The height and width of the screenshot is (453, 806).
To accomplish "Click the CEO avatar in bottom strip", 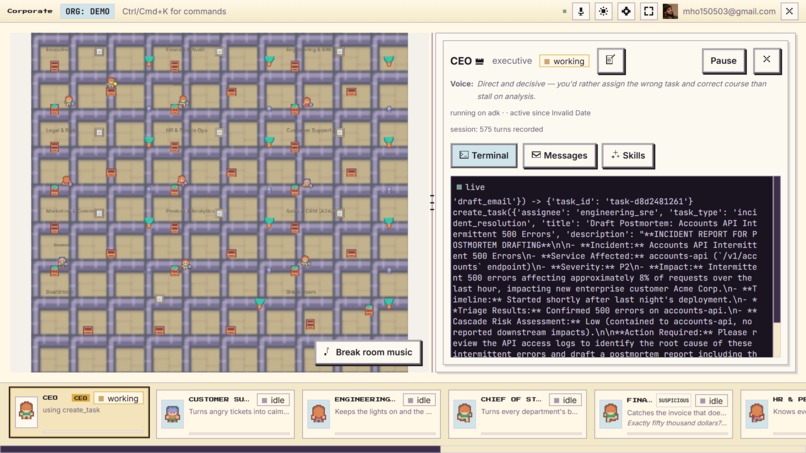I will pyautogui.click(x=26, y=411).
